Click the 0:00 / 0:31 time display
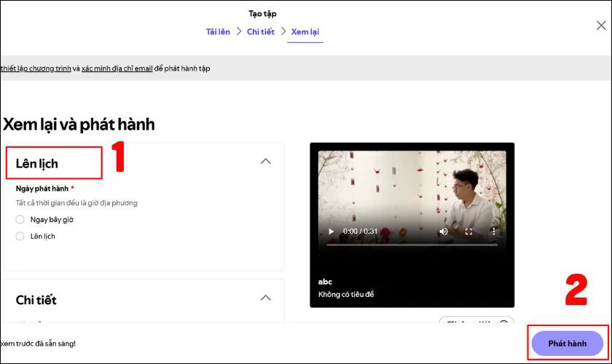The width and height of the screenshot is (612, 364). 360,232
